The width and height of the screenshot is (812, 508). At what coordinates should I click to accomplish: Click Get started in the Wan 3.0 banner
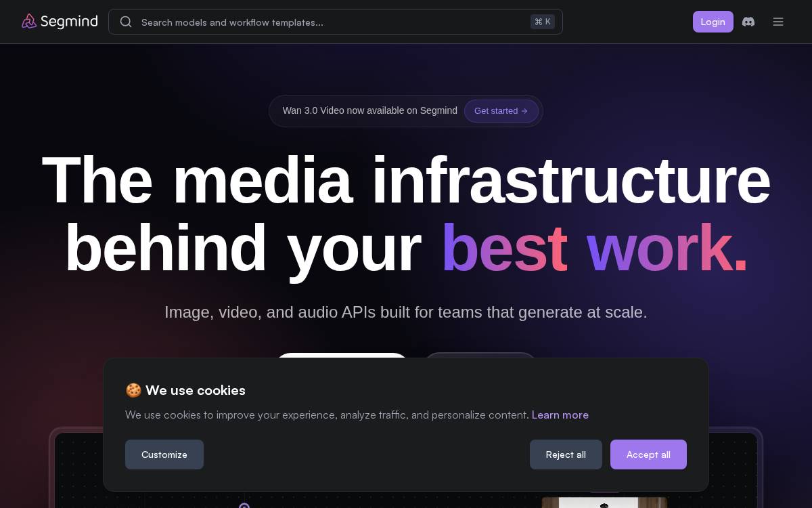(501, 111)
